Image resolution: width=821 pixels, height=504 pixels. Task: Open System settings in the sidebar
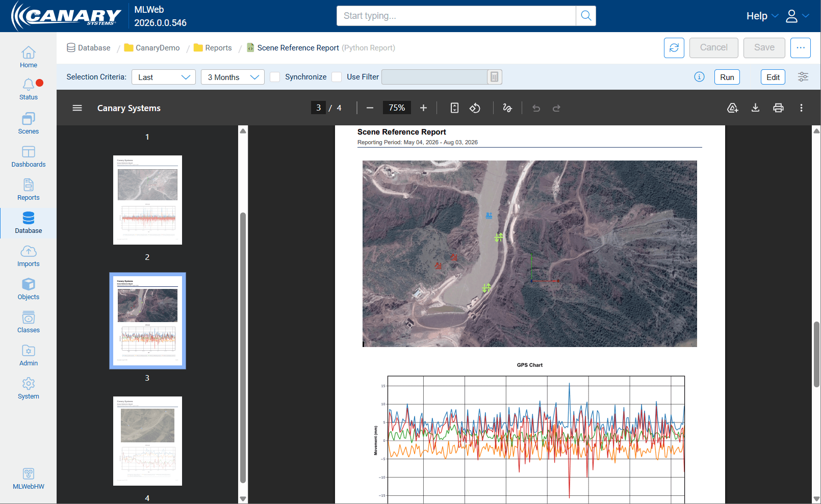click(x=29, y=388)
